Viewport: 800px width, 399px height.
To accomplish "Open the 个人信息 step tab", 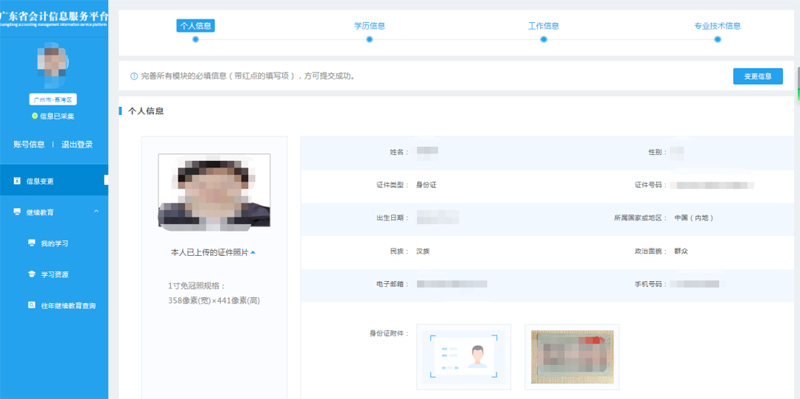I will 195,26.
